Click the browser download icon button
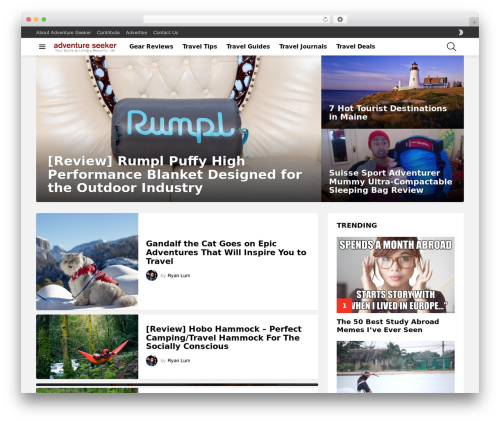This screenshot has height=423, width=500. (340, 20)
